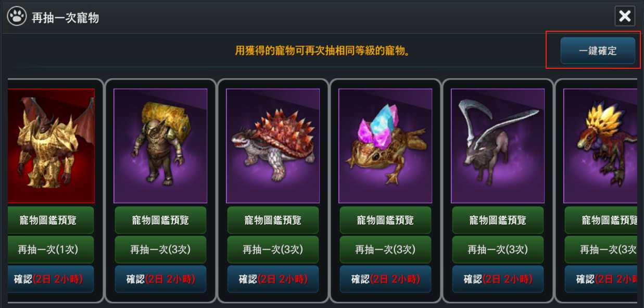This screenshot has width=644, height=308.
Task: Open 寵物圖鑑預覽 for the scythe-horned beast
Action: coord(498,220)
